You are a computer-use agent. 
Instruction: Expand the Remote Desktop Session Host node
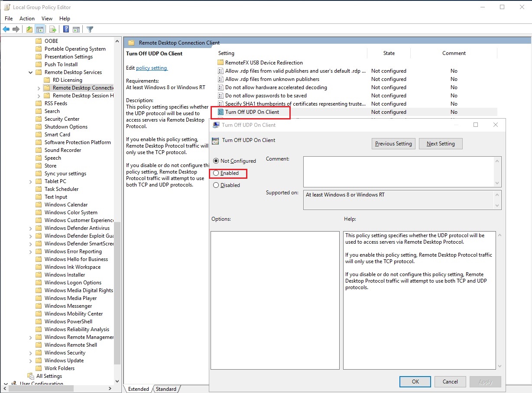tap(39, 96)
